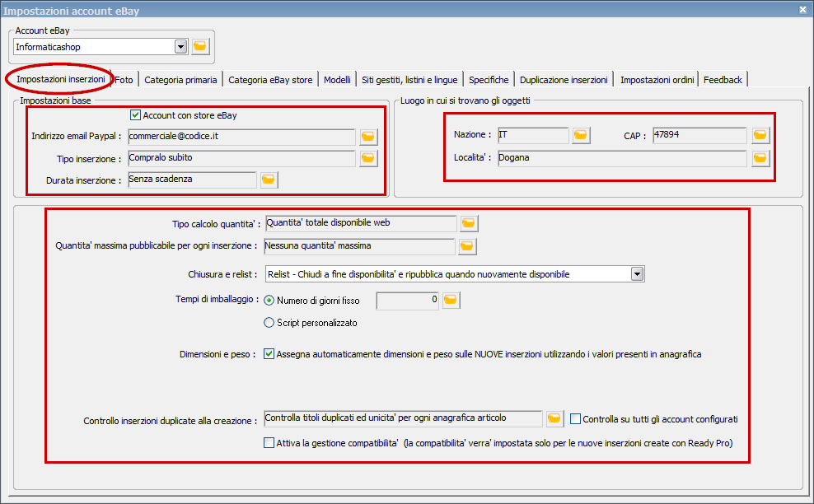
Task: Enable Attiva la gestione compatibilita' checkbox
Action: [269, 443]
